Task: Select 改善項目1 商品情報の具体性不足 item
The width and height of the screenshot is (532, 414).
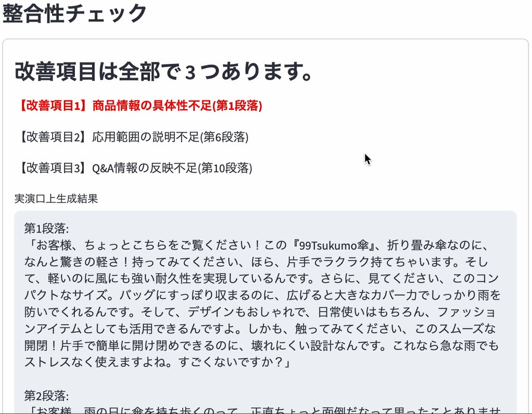Action: tap(140, 106)
